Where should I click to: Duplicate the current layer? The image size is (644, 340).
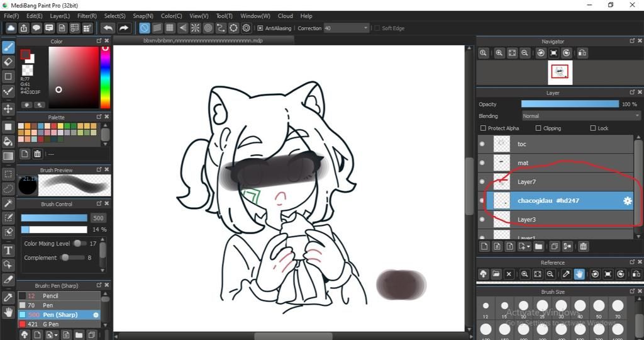point(554,246)
